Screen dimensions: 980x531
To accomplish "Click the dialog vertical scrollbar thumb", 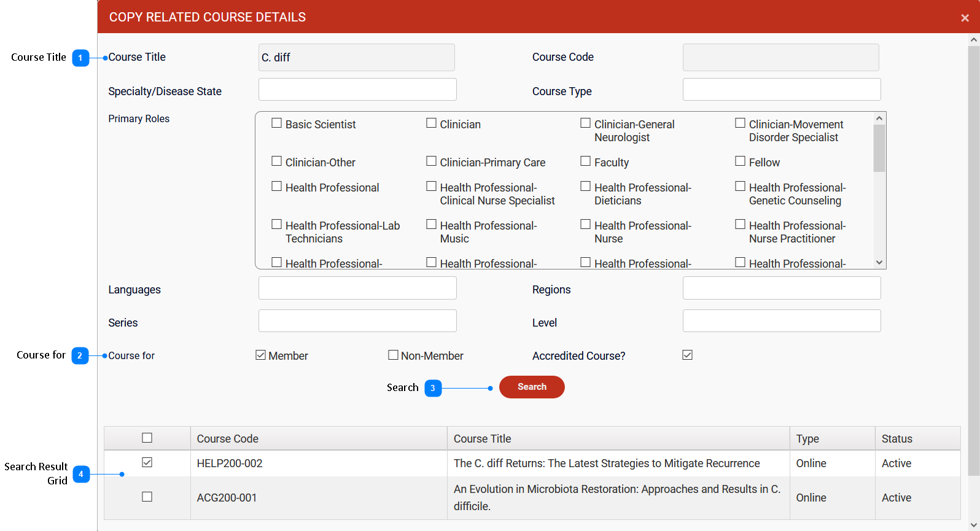I will 973,260.
